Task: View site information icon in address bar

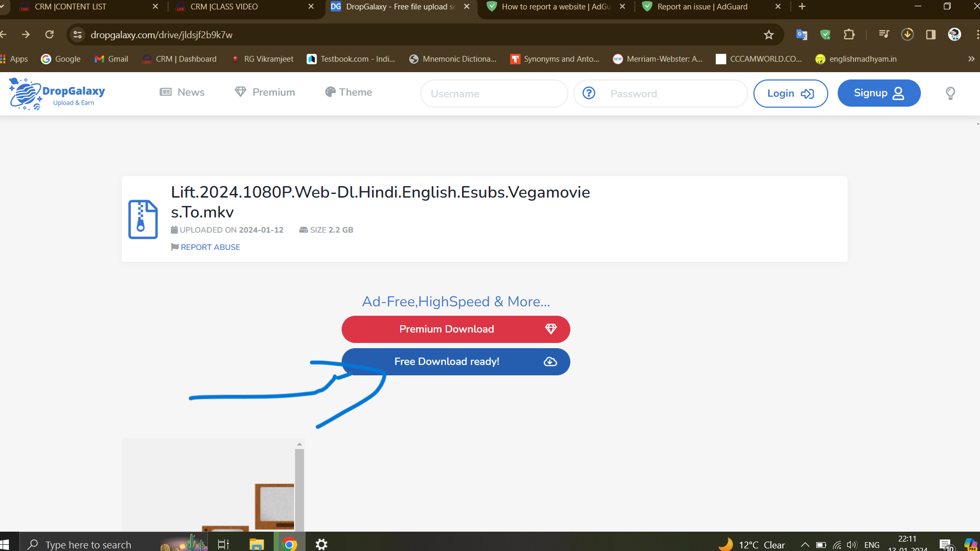Action: 77,35
